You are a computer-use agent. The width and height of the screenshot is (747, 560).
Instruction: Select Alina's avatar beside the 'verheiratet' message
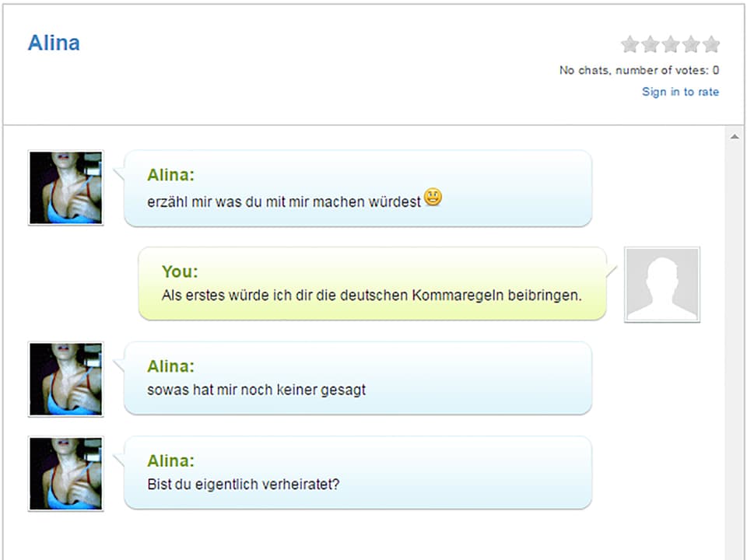point(66,474)
